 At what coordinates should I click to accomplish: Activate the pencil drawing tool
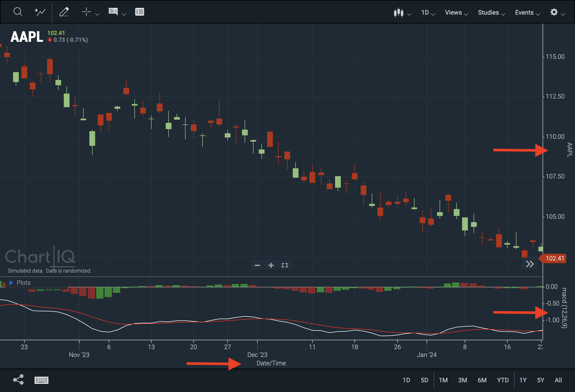64,12
